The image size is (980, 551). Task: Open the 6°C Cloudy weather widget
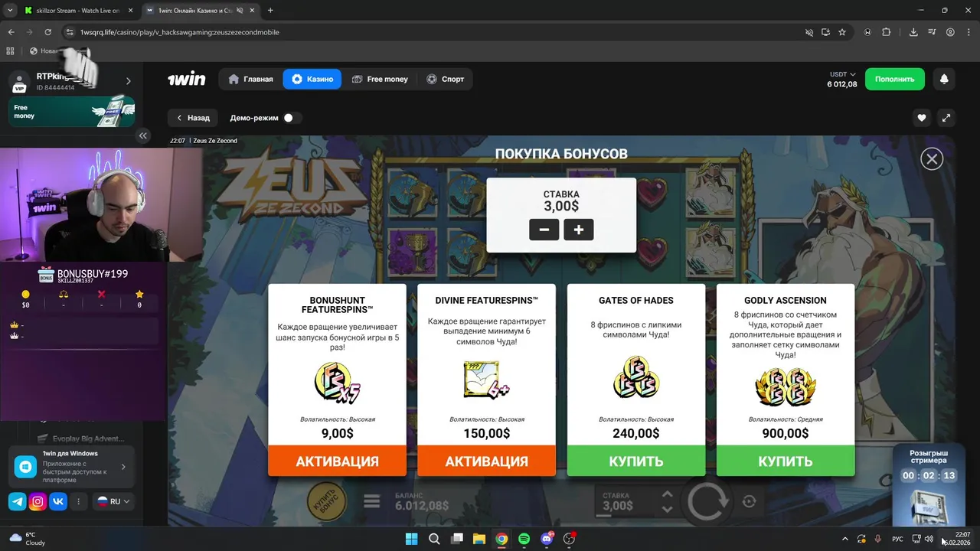28,539
